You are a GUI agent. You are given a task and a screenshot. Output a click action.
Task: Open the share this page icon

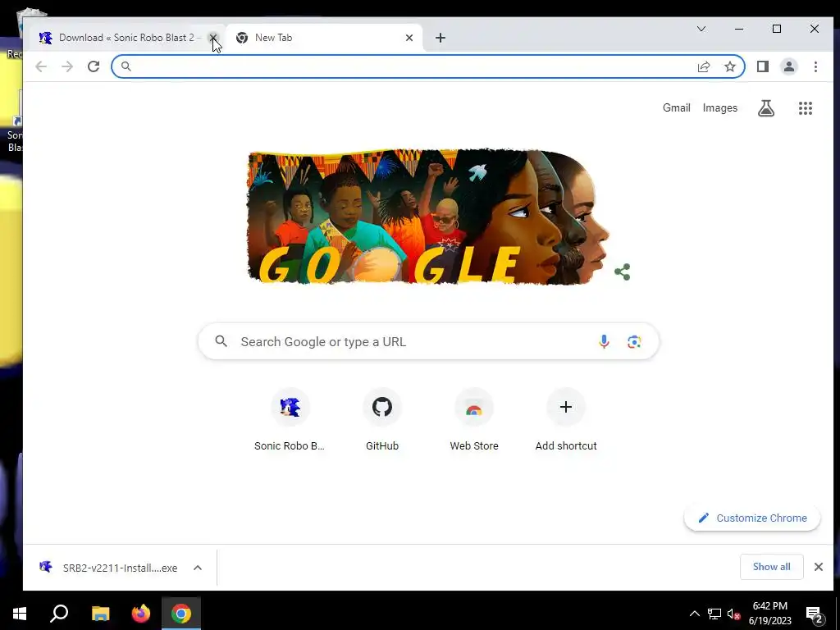click(x=703, y=66)
